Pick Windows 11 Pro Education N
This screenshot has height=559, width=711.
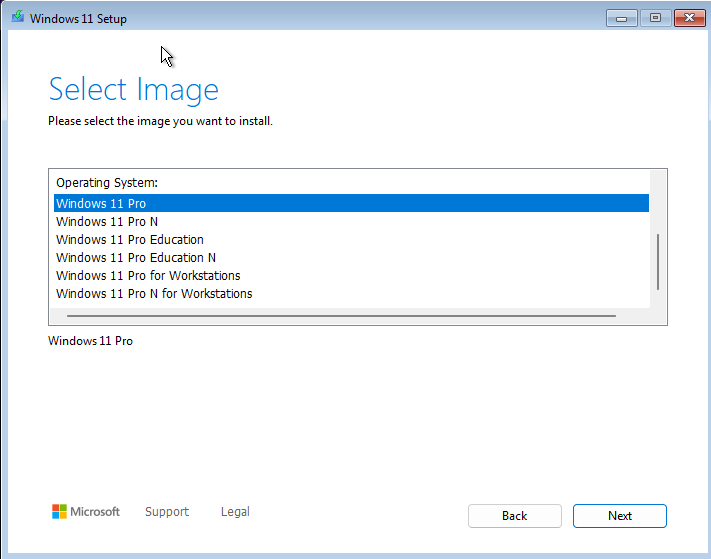tap(136, 258)
